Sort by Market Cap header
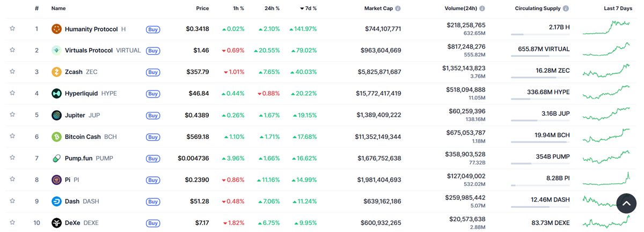This screenshot has height=232, width=644. pos(378,9)
